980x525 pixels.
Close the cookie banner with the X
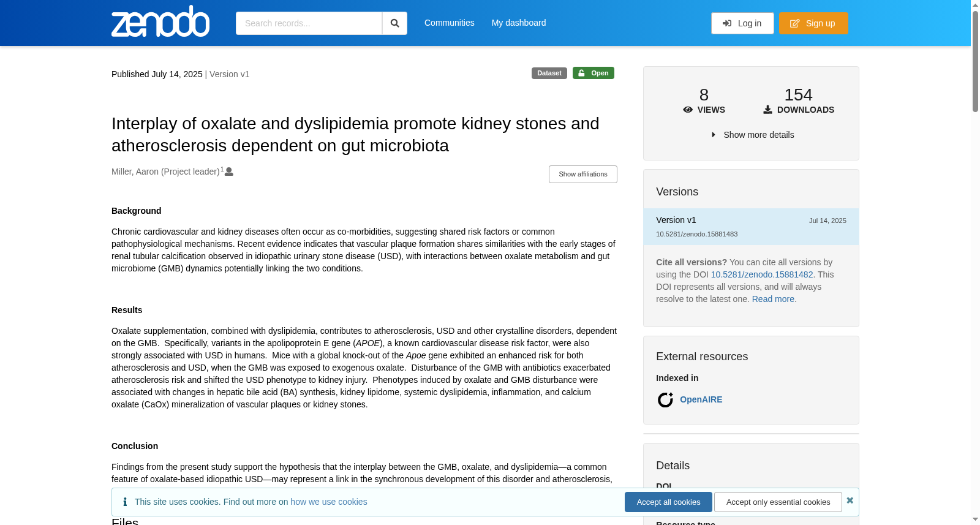[850, 500]
